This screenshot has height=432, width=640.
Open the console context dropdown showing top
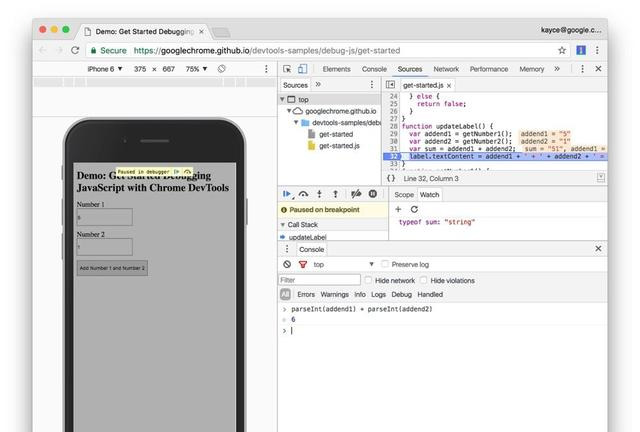coord(343,265)
